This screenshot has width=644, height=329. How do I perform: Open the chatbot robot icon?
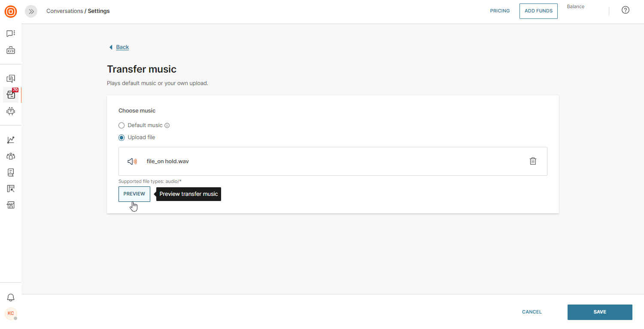point(11,111)
